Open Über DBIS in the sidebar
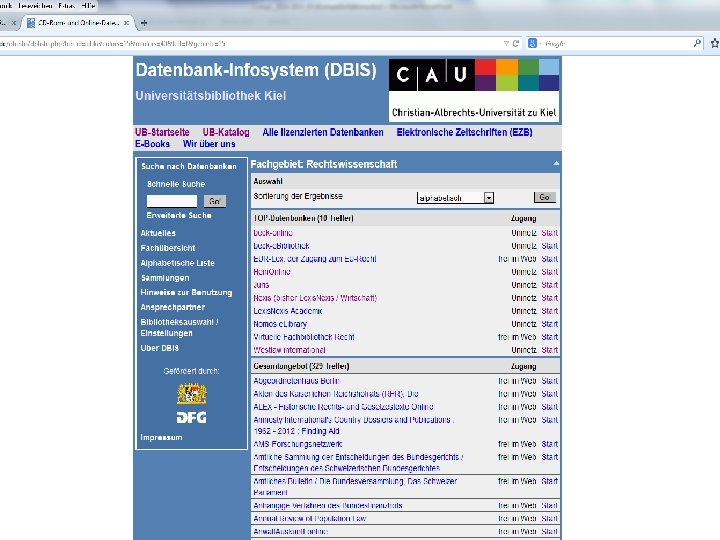Screen dimensions: 720x540 (x=159, y=348)
